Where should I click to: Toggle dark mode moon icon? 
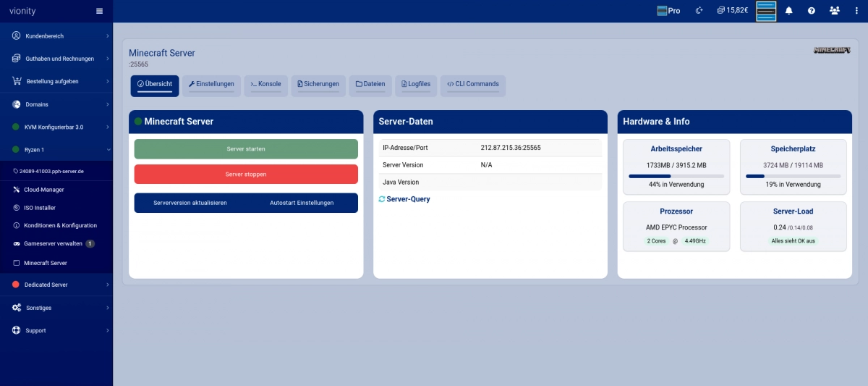click(699, 11)
